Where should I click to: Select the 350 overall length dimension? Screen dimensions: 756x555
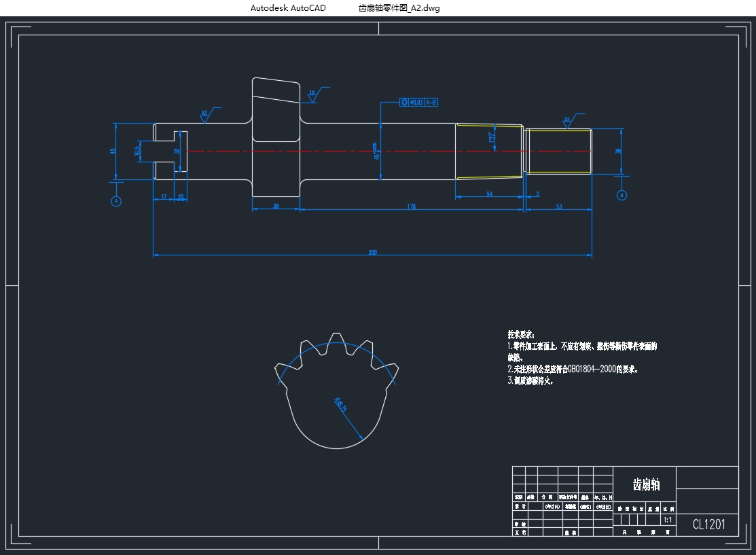coord(372,253)
